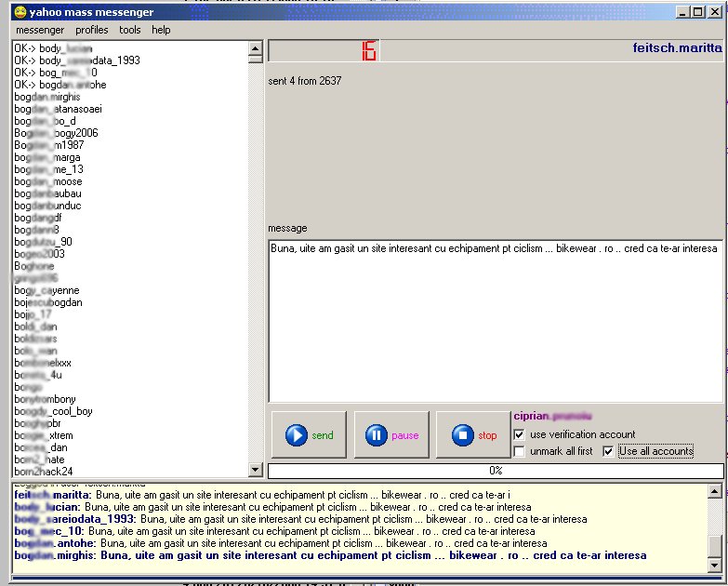Viewport: 728px width, 586px height.
Task: Open the messenger menu
Action: coord(40,30)
